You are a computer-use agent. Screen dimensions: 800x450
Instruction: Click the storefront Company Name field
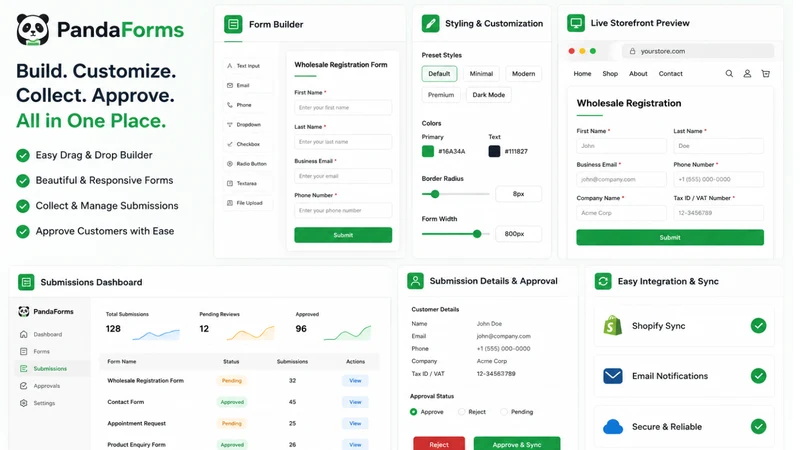[621, 213]
